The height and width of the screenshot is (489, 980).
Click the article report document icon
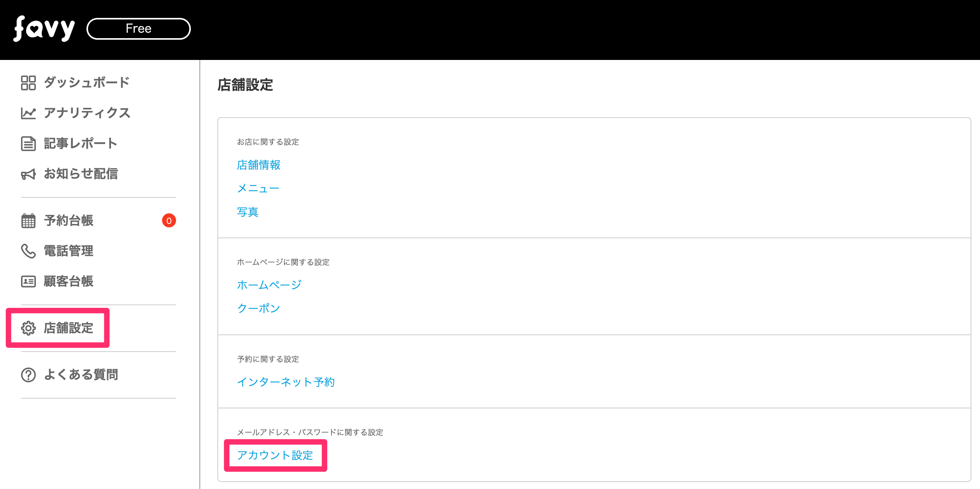(x=28, y=144)
